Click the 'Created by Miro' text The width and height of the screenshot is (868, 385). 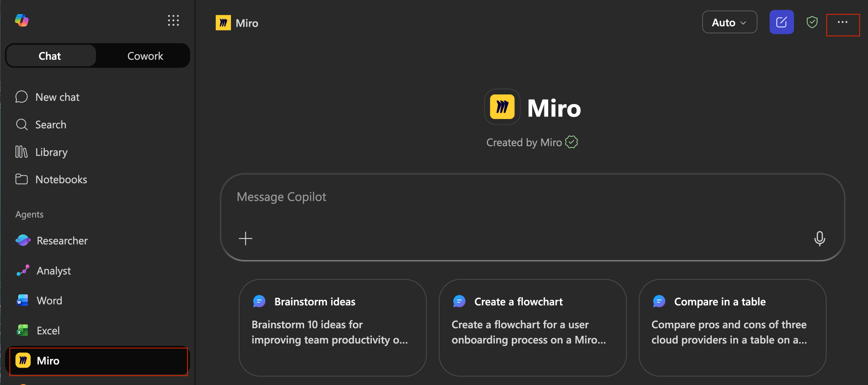pos(524,142)
